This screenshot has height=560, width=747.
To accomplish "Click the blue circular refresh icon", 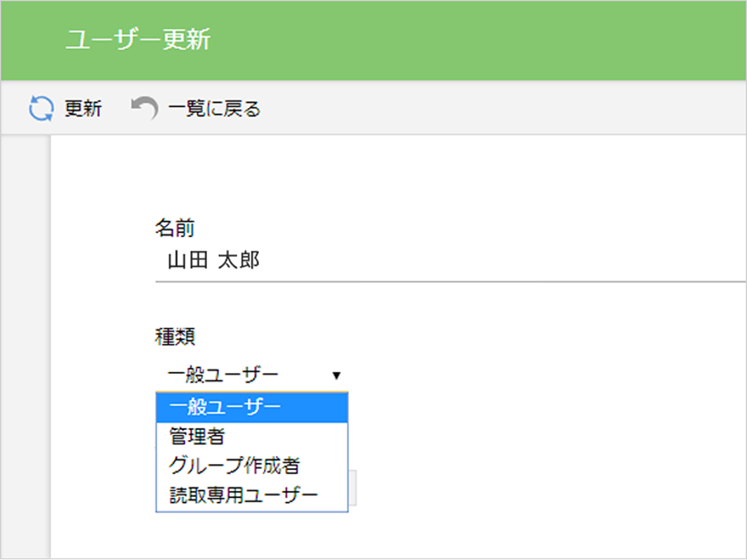I will click(41, 109).
